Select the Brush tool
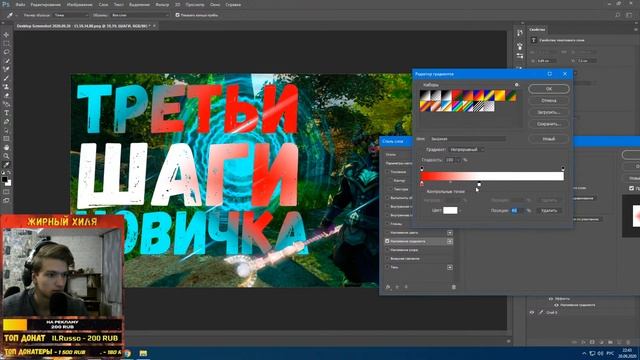The height and width of the screenshot is (360, 640). click(x=6, y=78)
